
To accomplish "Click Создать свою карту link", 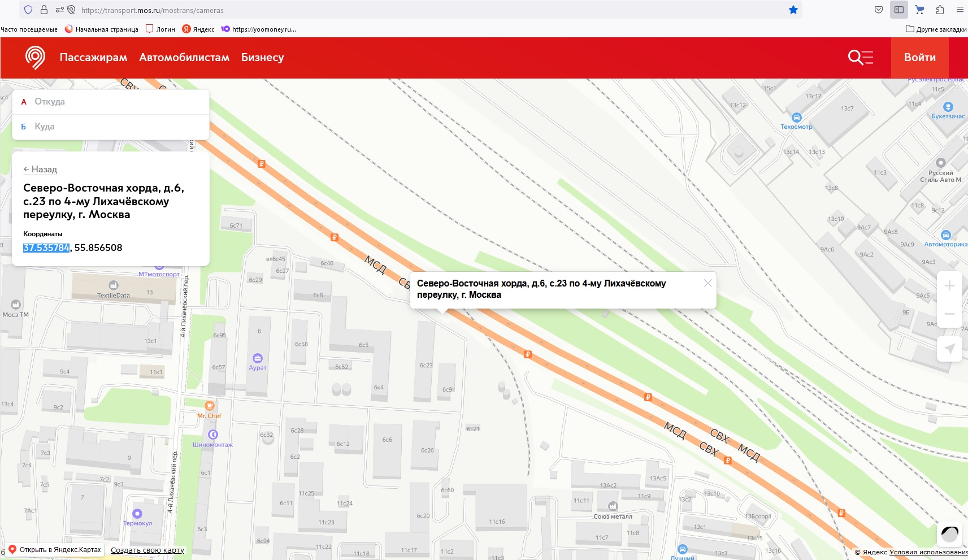I will tap(147, 550).
